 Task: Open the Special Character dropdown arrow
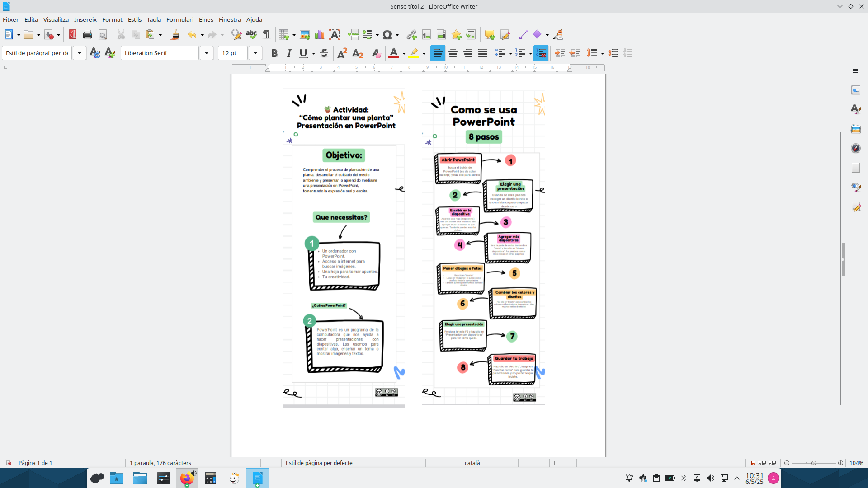point(397,35)
